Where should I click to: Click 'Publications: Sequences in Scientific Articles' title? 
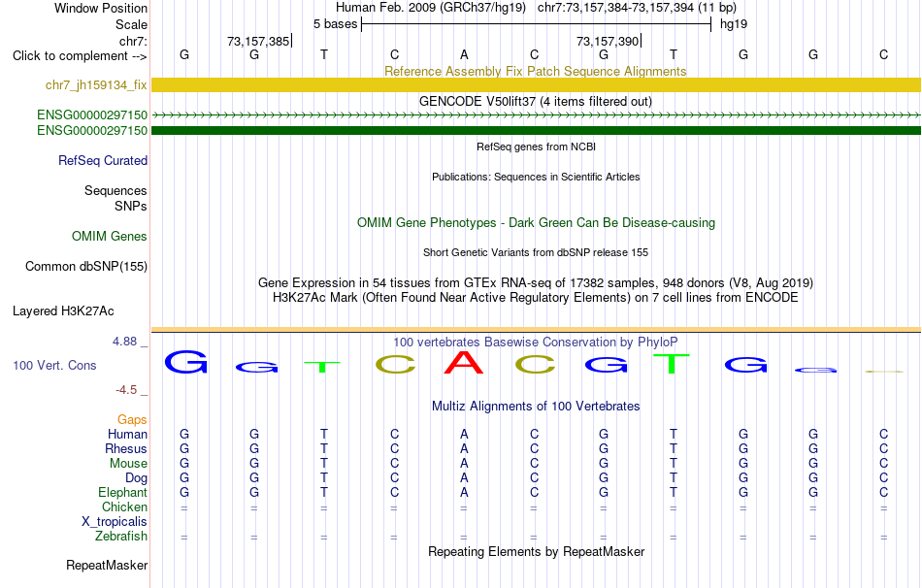(x=536, y=177)
